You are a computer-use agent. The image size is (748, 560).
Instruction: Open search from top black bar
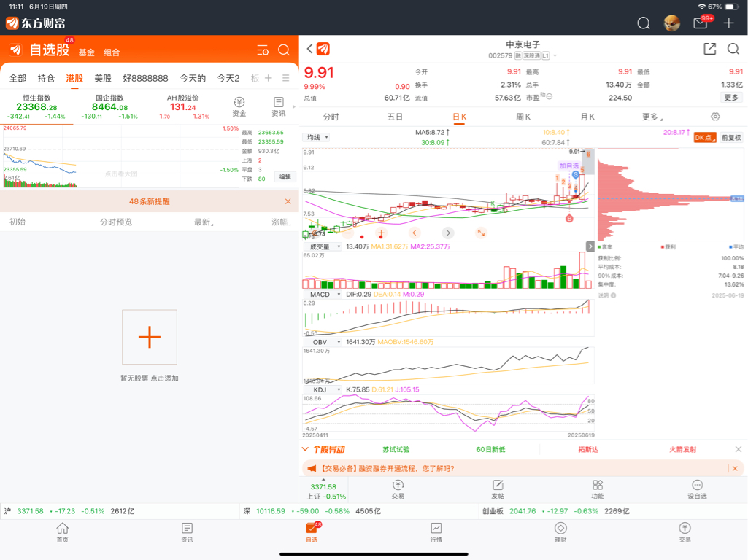(644, 23)
